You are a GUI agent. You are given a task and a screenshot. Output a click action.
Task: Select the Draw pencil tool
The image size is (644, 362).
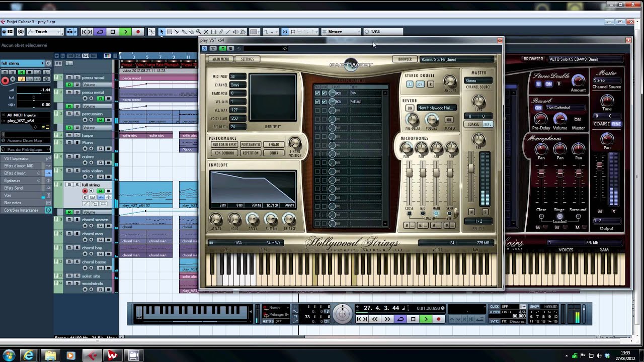pos(221,32)
